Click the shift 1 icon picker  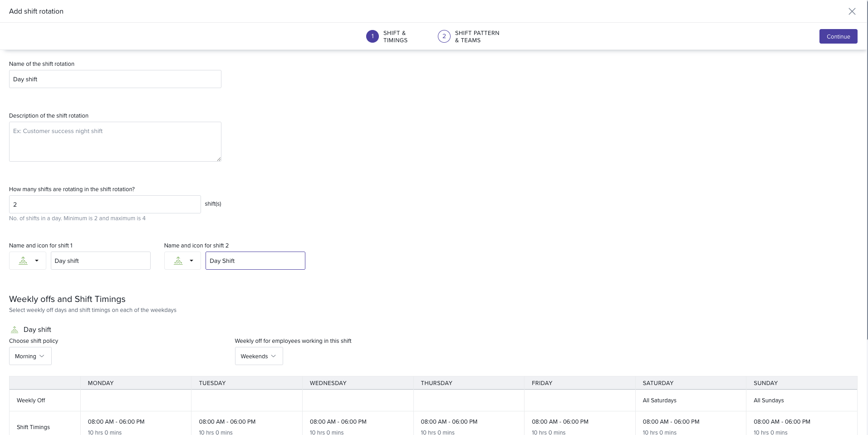pos(28,261)
